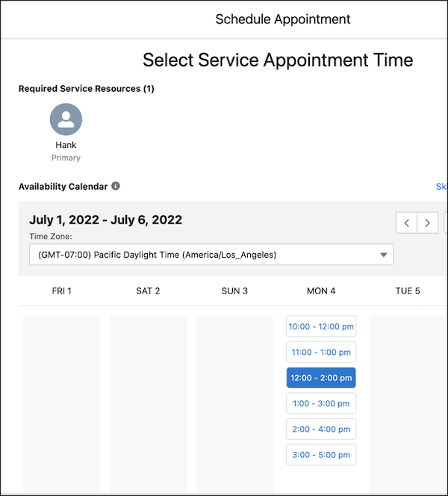This screenshot has width=448, height=496.
Task: Click the Hank resource name
Action: [66, 145]
